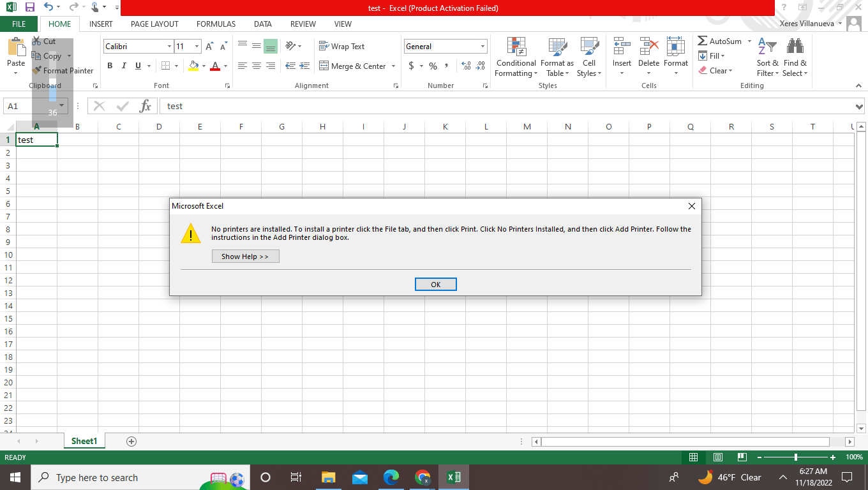
Task: Open the Format cells menu
Action: [x=676, y=57]
